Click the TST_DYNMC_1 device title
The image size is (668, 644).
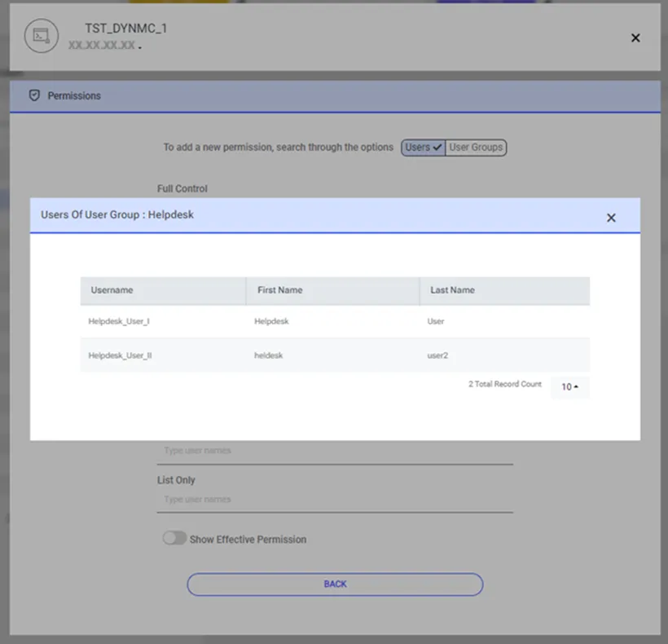(x=126, y=29)
